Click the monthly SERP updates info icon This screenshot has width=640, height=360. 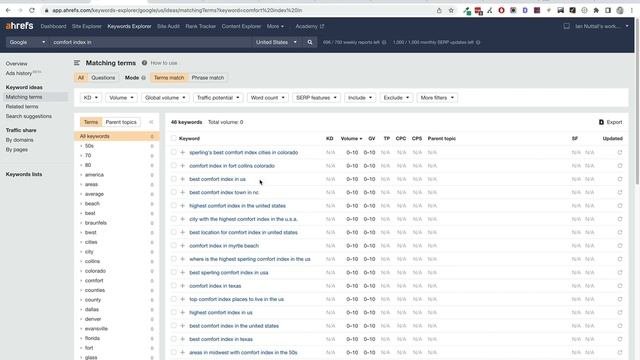478,42
